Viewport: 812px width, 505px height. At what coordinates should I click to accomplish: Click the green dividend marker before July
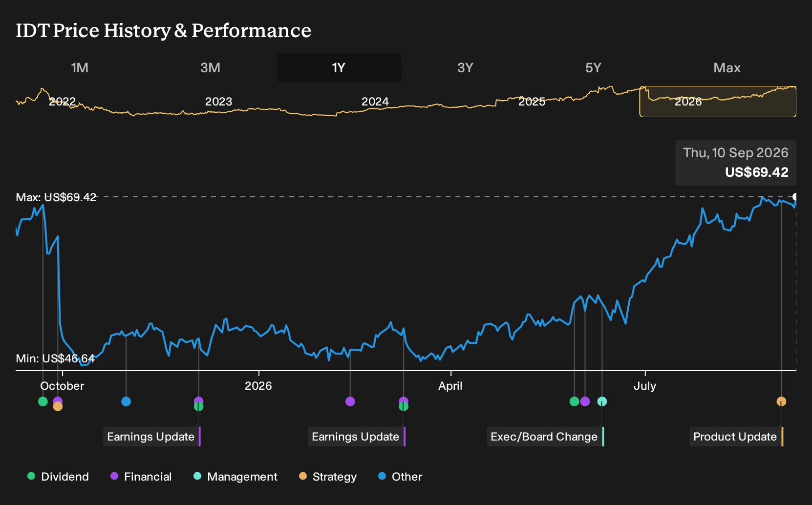pyautogui.click(x=575, y=401)
